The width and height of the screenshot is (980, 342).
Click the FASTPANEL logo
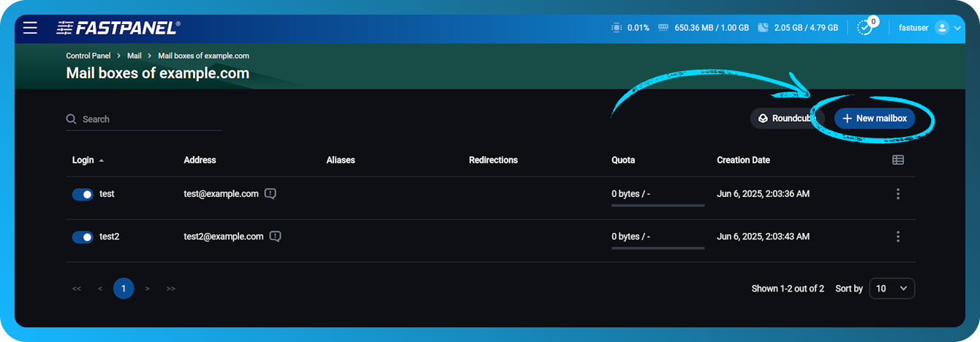coord(118,28)
